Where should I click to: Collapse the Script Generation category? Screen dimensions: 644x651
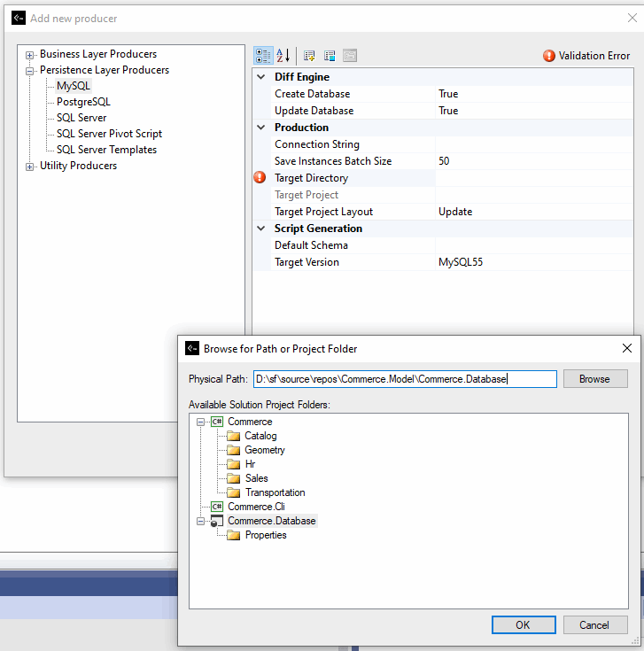[261, 229]
